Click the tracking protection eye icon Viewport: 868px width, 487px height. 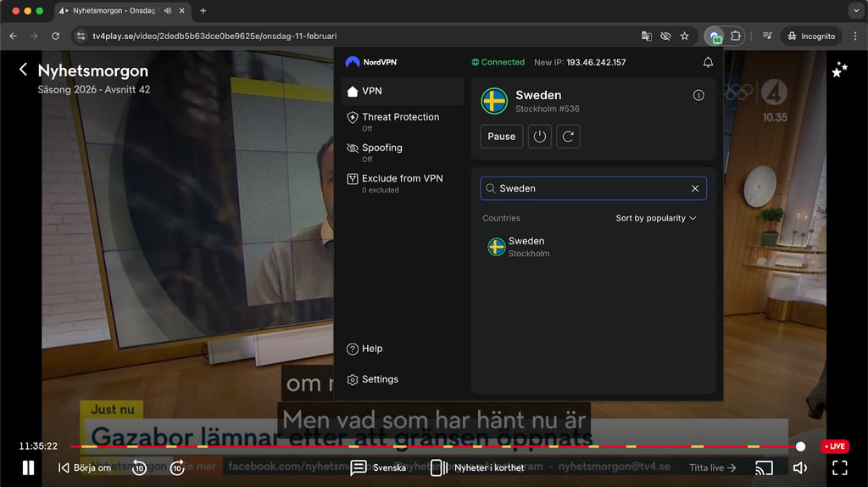[x=665, y=36]
